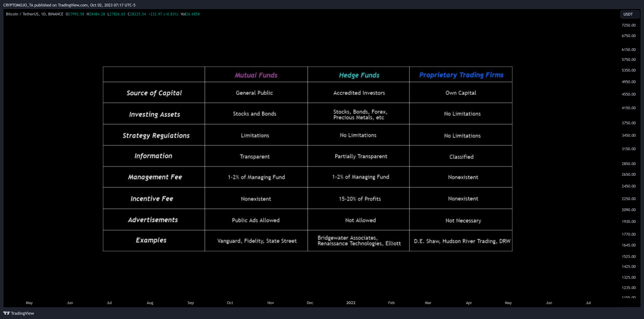Click the open value O27992.58
This screenshot has height=319, width=644.
point(75,14)
